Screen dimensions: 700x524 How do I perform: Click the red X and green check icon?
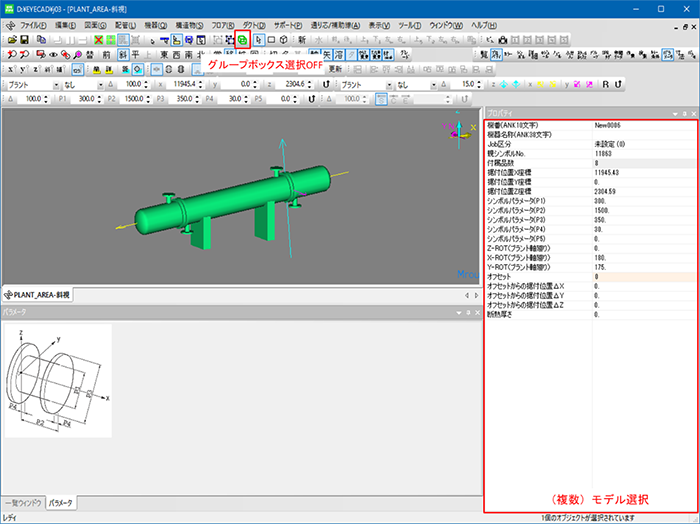click(x=97, y=39)
